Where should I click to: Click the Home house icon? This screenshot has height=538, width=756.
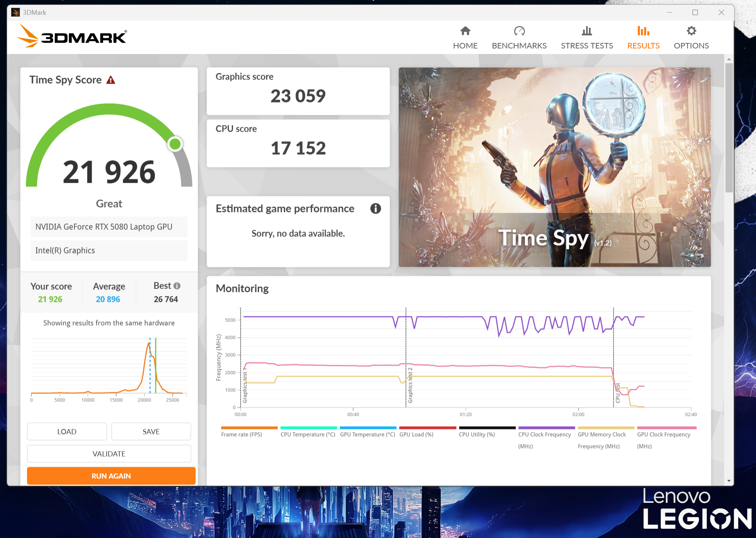(x=465, y=31)
